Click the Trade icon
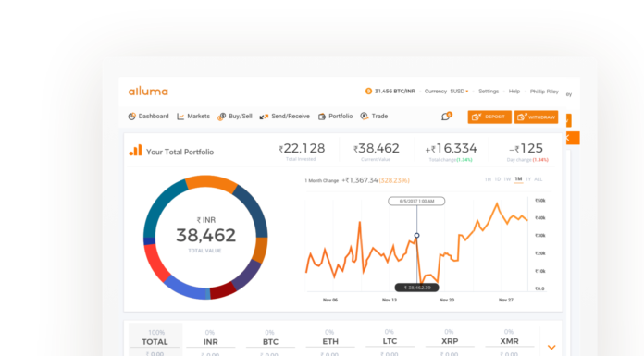 (365, 117)
